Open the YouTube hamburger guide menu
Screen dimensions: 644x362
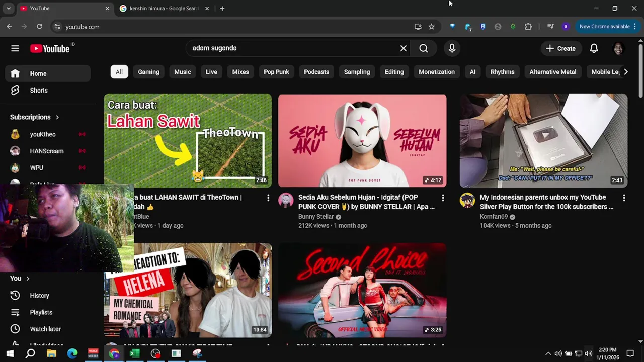click(x=15, y=48)
